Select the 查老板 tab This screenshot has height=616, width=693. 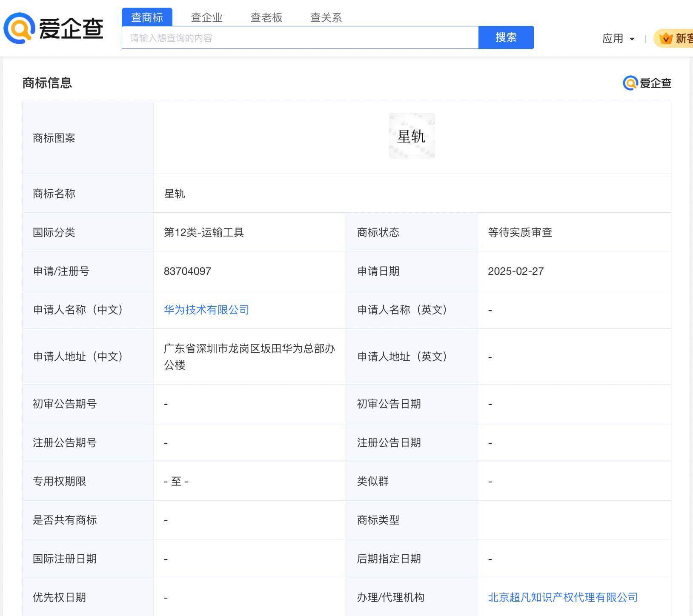[266, 17]
